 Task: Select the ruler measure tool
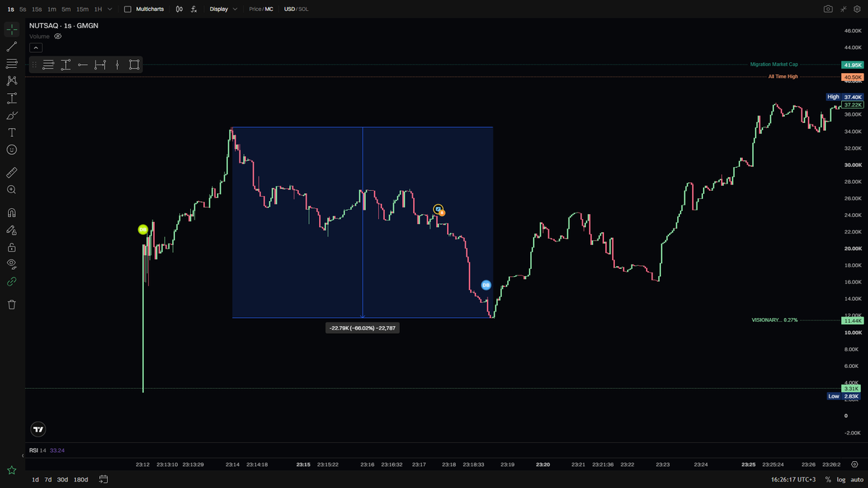coord(12,173)
